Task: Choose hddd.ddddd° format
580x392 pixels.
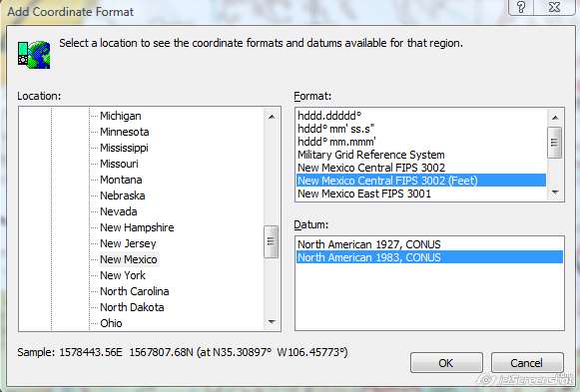Action: click(421, 116)
